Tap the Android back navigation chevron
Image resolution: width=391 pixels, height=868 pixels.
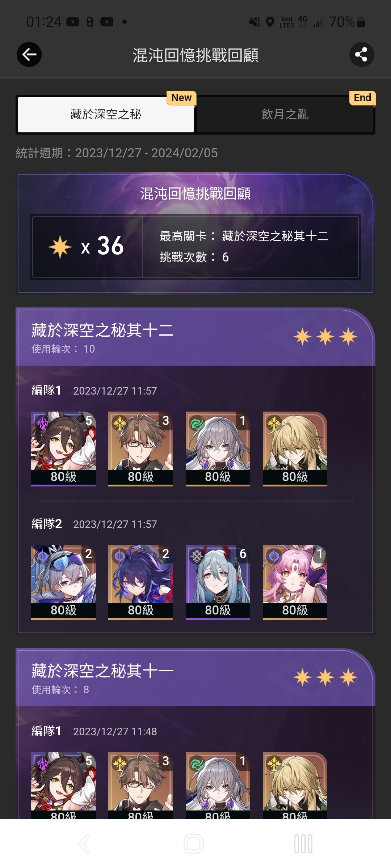click(x=84, y=844)
